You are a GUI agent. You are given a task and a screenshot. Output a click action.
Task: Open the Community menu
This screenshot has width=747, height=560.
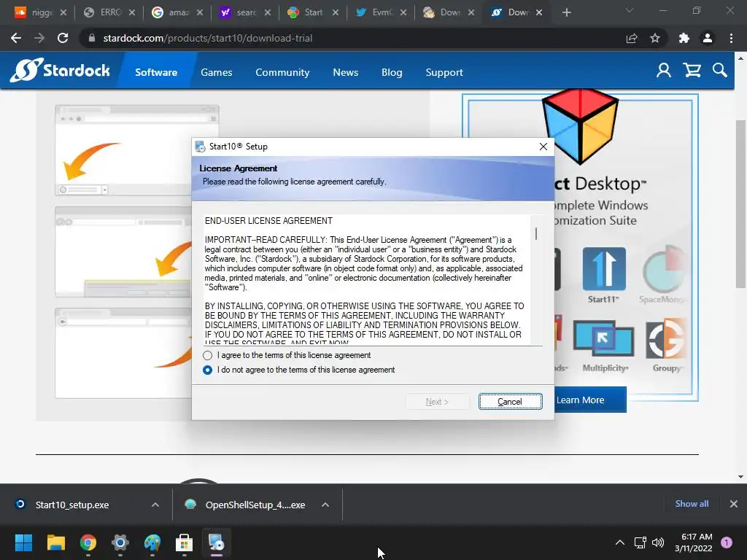282,72
